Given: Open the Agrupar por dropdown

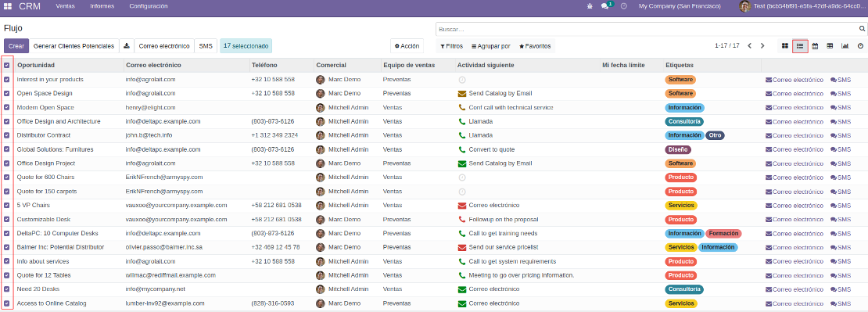Looking at the screenshot, I should tap(491, 46).
